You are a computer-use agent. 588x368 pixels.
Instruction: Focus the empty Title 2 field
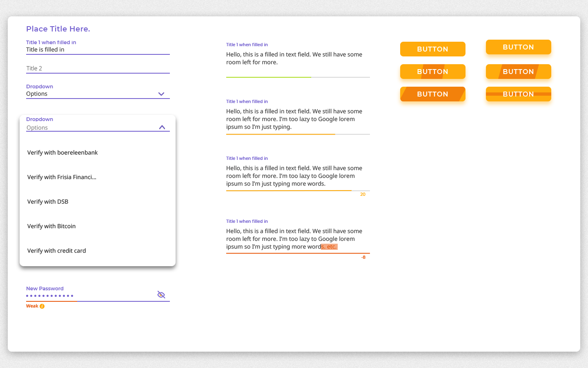(98, 68)
